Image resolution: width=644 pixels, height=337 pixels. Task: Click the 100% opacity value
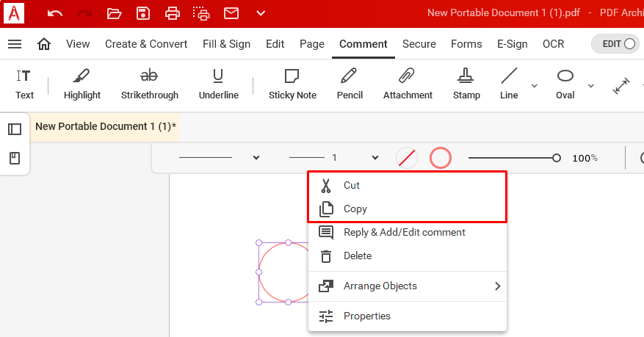pos(585,158)
